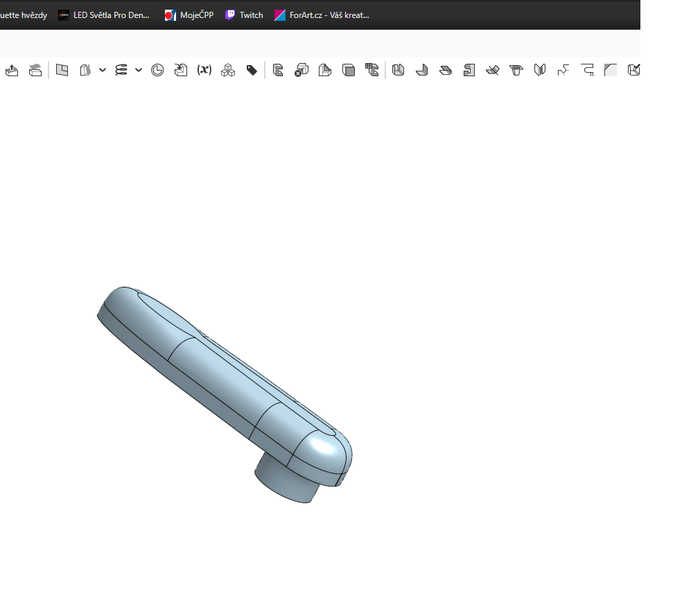The width and height of the screenshot is (700, 607).
Task: Open the LED Světla Pro Den bookmark
Action: (104, 15)
